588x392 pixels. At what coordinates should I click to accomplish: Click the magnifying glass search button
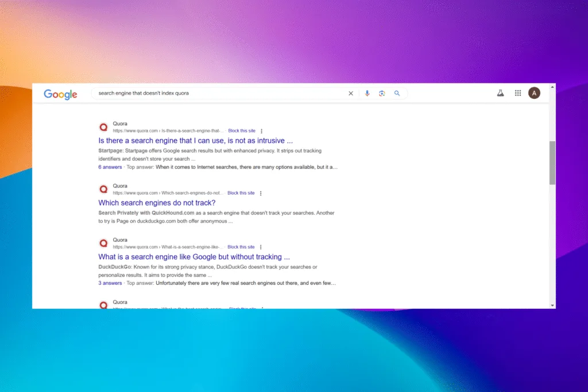[x=397, y=94]
